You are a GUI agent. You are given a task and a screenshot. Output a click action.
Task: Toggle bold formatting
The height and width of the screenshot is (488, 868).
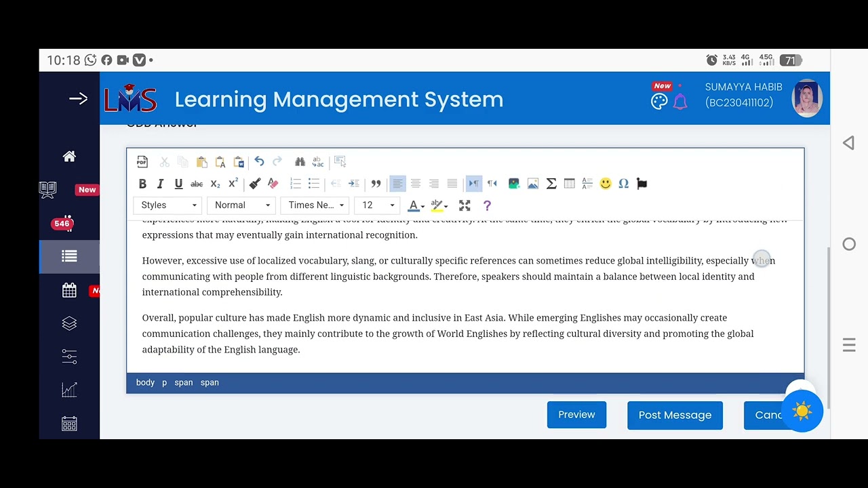pyautogui.click(x=142, y=184)
